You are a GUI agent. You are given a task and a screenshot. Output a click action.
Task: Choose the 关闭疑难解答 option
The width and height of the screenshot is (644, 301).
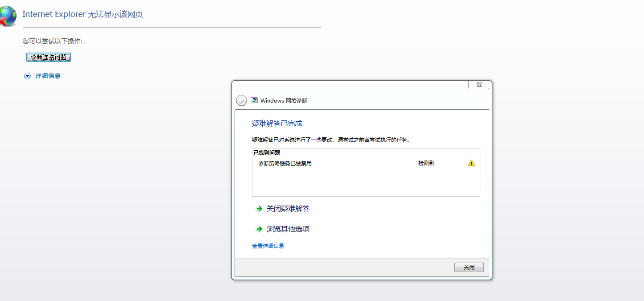pyautogui.click(x=288, y=209)
